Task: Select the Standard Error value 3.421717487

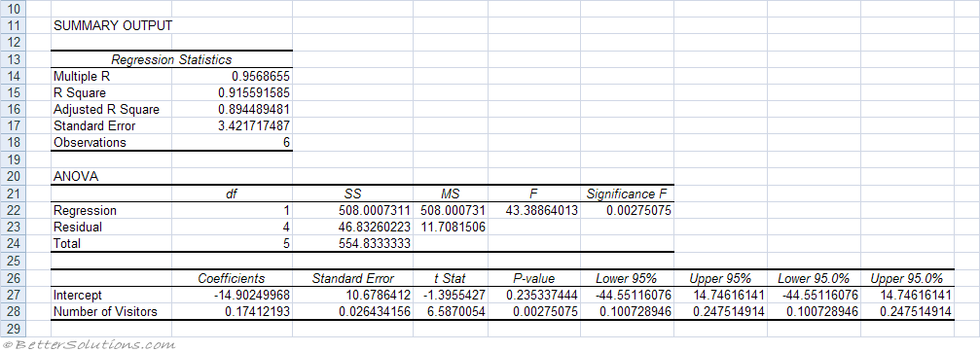Action: click(232, 126)
